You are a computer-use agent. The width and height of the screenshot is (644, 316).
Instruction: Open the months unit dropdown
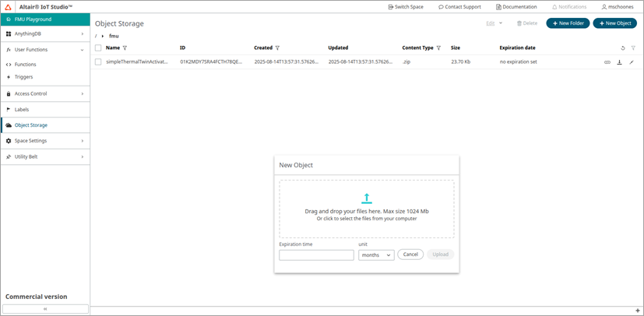tap(375, 255)
